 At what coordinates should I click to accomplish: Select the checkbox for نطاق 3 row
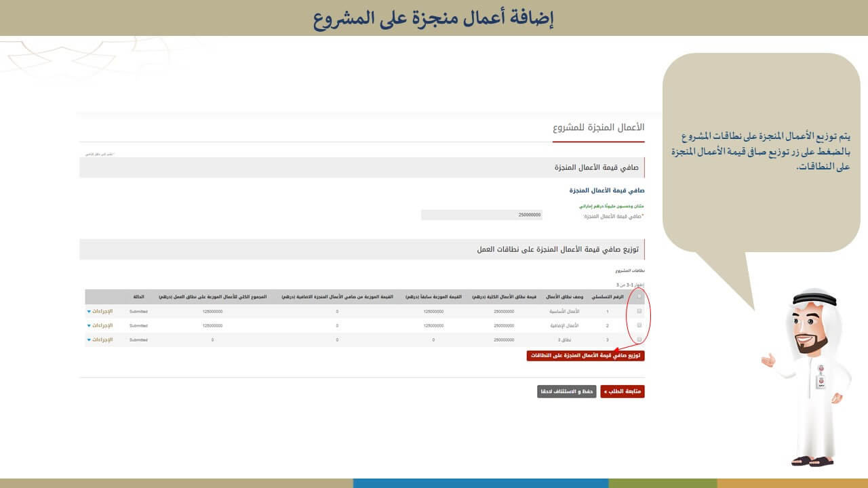pyautogui.click(x=639, y=340)
